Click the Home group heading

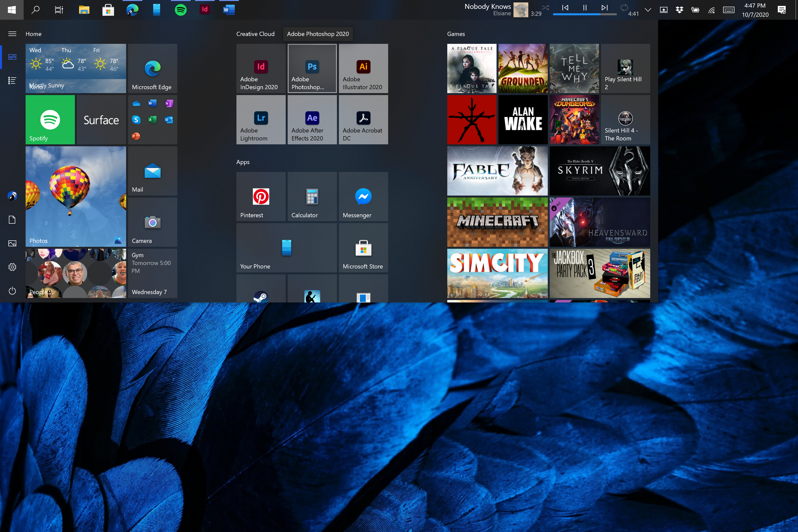click(x=33, y=34)
